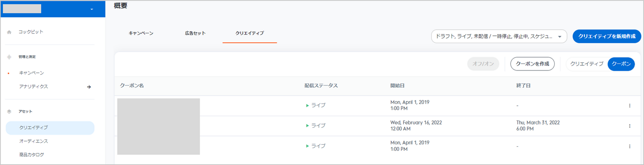Switch to the キャンペーン tab

coord(141,33)
